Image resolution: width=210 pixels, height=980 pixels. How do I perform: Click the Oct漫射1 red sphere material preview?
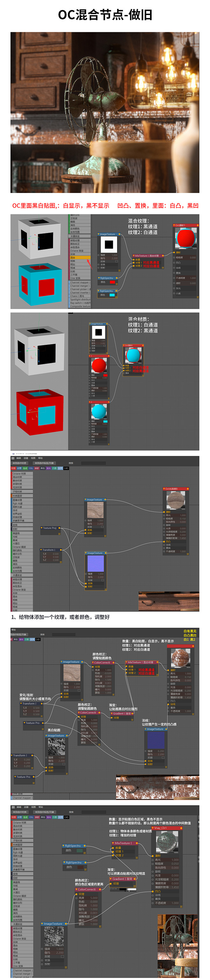click(x=186, y=239)
